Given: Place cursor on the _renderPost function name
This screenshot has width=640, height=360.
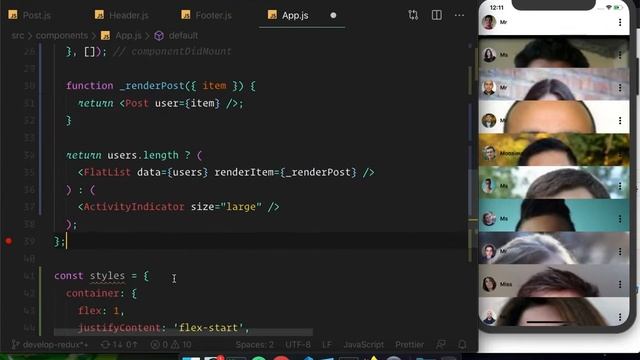Looking at the screenshot, I should pos(152,86).
